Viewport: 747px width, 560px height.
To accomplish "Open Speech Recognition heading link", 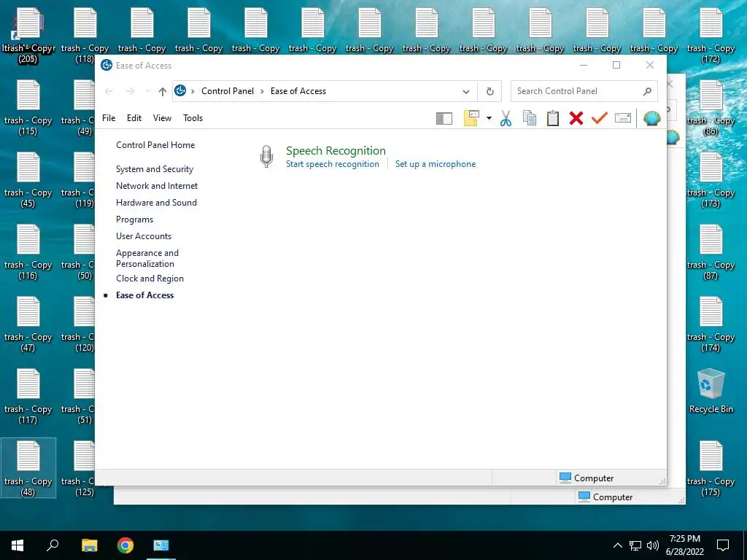I will pos(336,150).
